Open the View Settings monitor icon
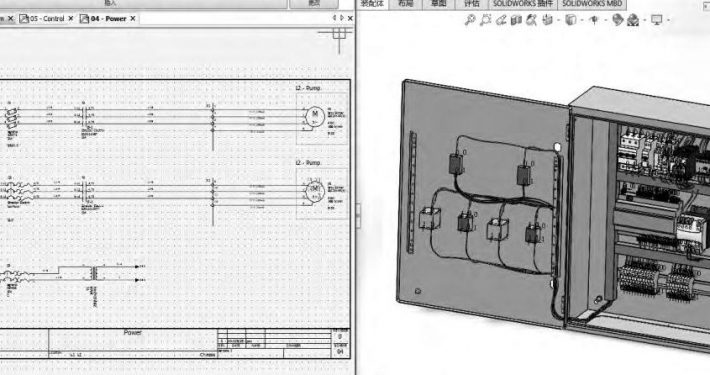This screenshot has width=710, height=375. 656,20
